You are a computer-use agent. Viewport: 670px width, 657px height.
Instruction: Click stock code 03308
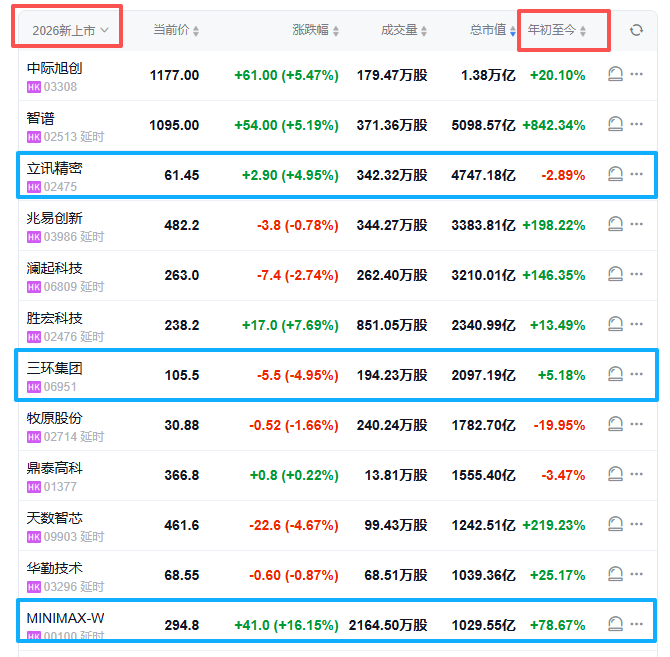click(x=60, y=87)
